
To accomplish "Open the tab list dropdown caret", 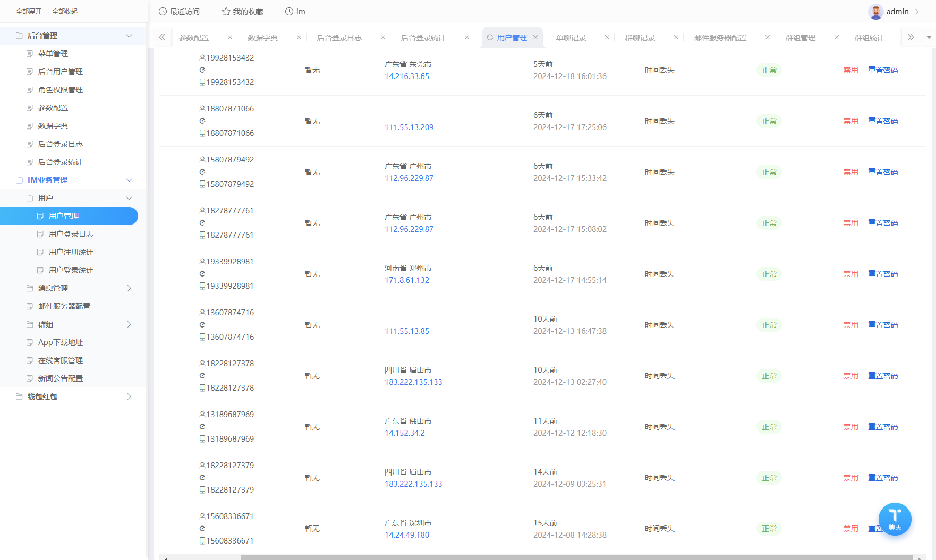I will [929, 37].
